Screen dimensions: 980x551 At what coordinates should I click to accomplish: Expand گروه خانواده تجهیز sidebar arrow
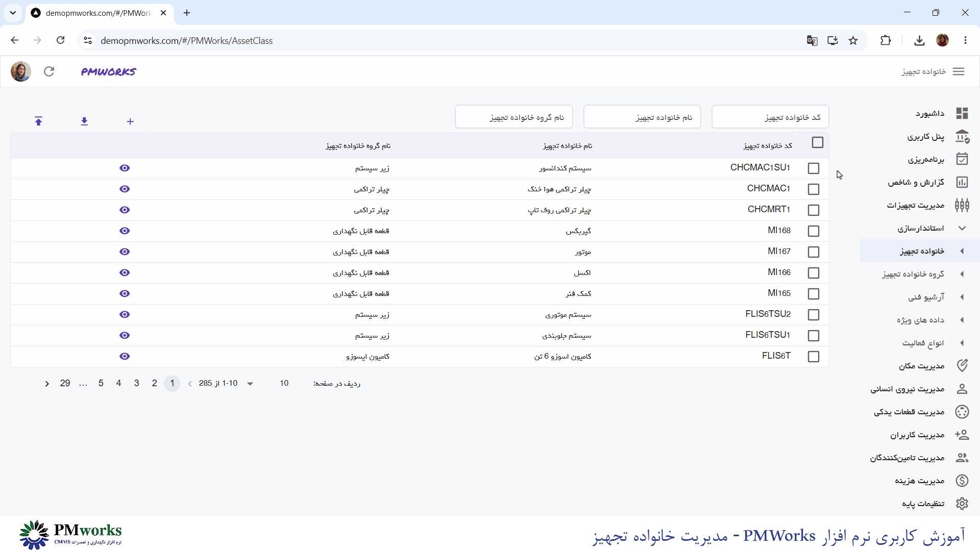click(962, 274)
